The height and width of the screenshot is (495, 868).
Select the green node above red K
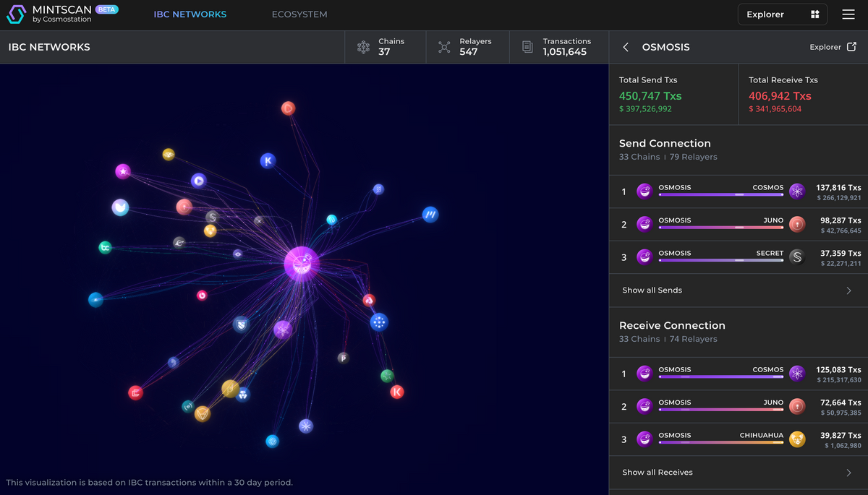click(387, 376)
